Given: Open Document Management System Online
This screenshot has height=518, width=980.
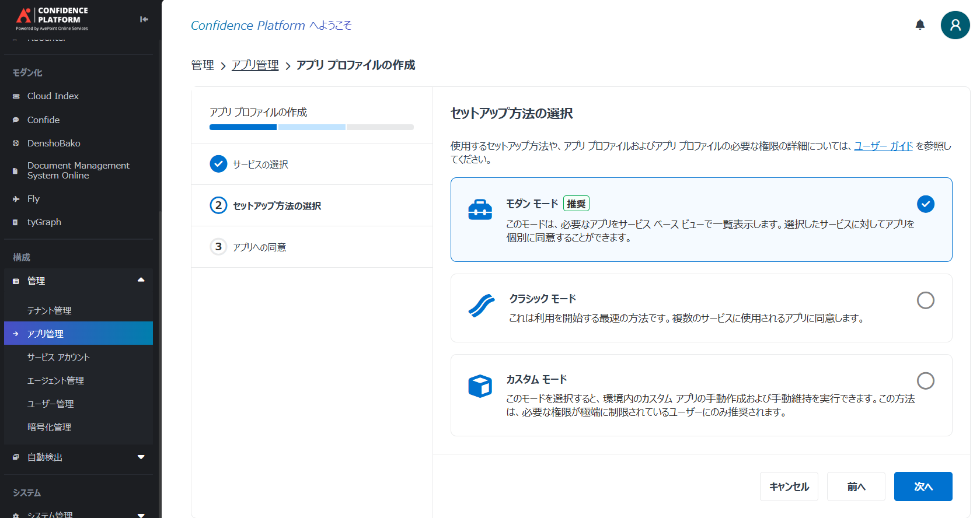Looking at the screenshot, I should (78, 171).
